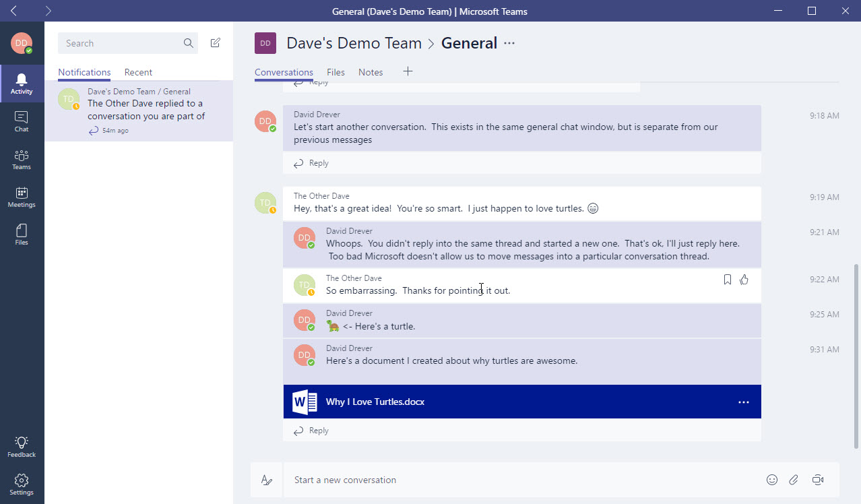Reply under the 'Let's start another conversation' message
861x504 pixels.
tap(311, 163)
